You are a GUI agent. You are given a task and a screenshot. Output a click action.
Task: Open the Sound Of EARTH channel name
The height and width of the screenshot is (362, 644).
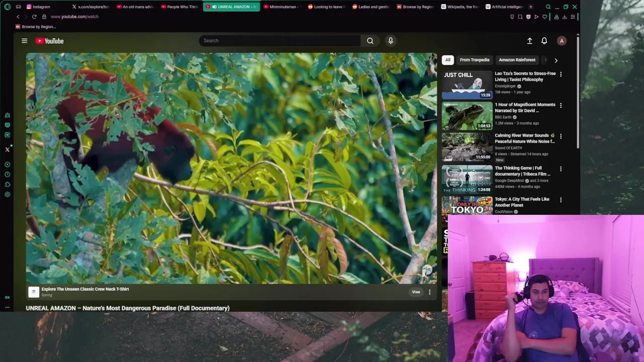coord(508,148)
